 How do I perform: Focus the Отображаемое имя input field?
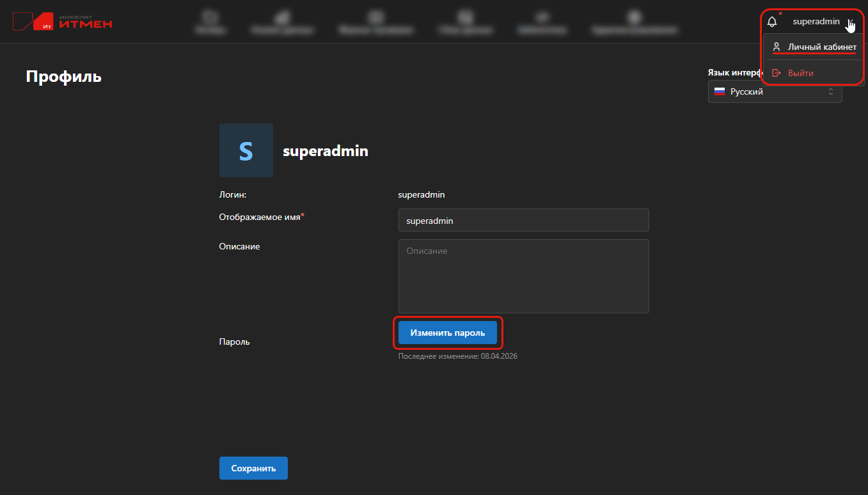point(523,220)
